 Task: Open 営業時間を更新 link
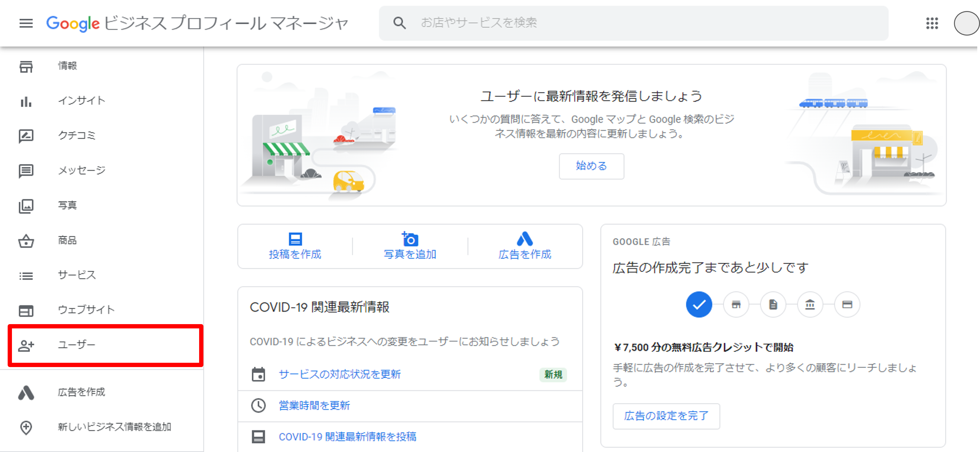314,406
